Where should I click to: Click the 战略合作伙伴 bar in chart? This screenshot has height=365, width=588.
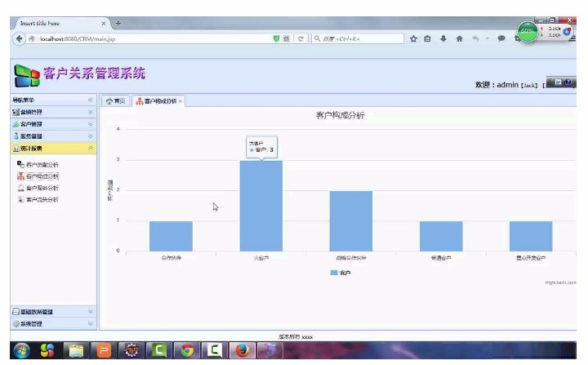click(351, 221)
